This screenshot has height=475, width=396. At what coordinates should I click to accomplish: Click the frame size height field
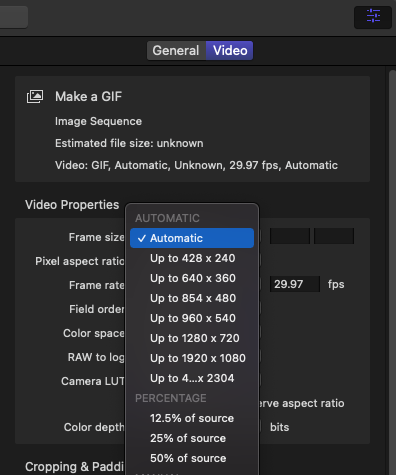[334, 236]
